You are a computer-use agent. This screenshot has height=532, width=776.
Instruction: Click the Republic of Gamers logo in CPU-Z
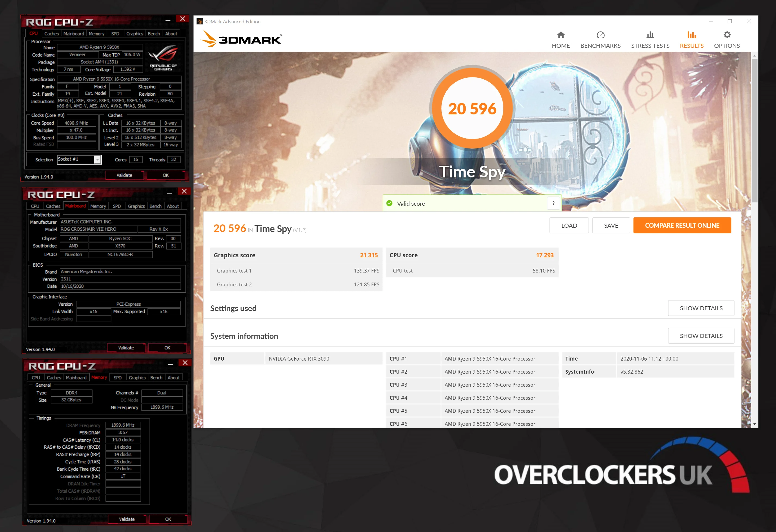163,58
